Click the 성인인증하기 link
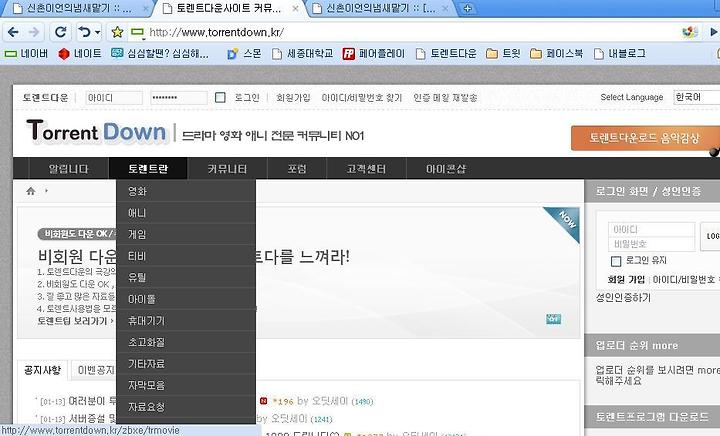The height and width of the screenshot is (436, 720). [623, 297]
